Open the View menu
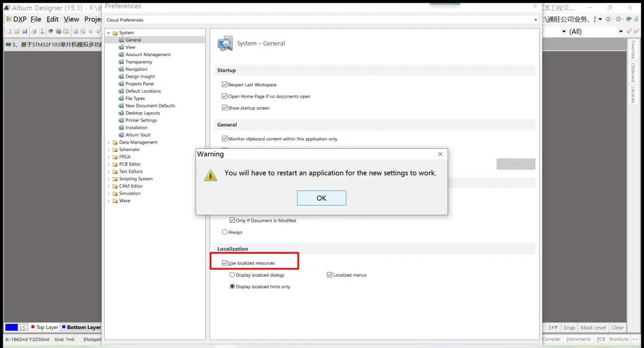 click(x=71, y=19)
